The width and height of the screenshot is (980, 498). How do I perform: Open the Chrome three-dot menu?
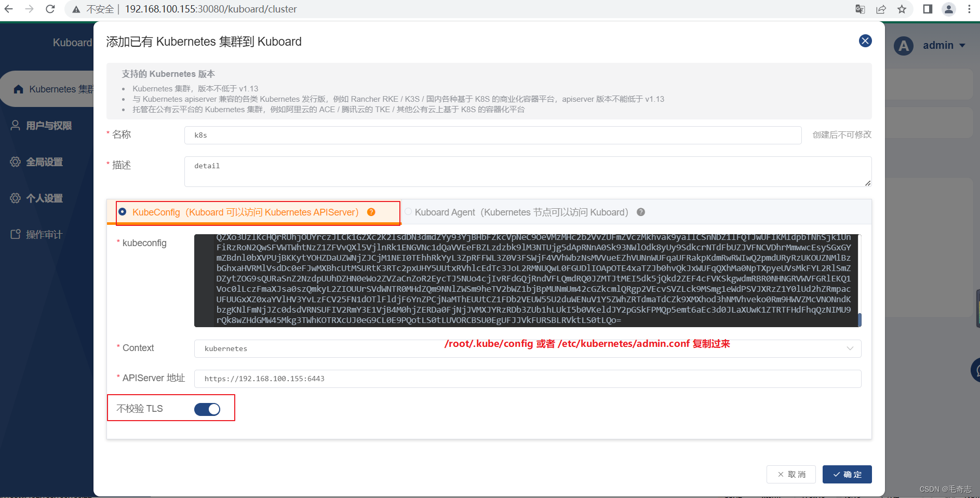(x=969, y=9)
